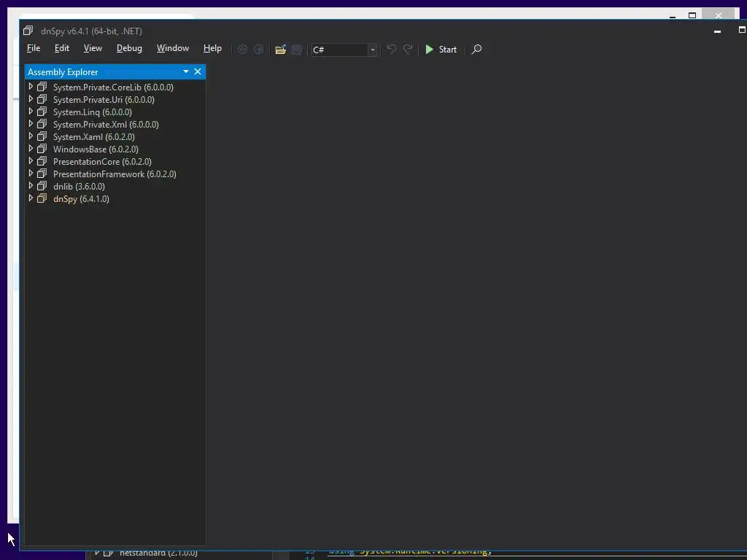The image size is (747, 560).
Task: Open the Edit menu
Action: tap(62, 49)
